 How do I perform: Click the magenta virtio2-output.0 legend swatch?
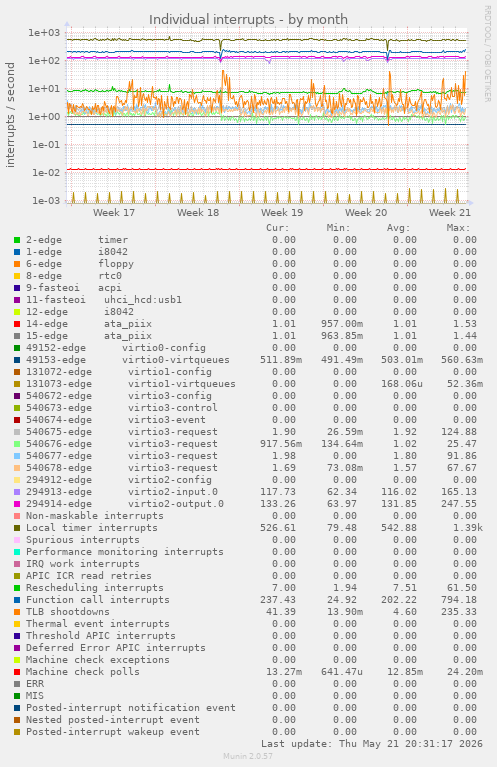[17, 504]
